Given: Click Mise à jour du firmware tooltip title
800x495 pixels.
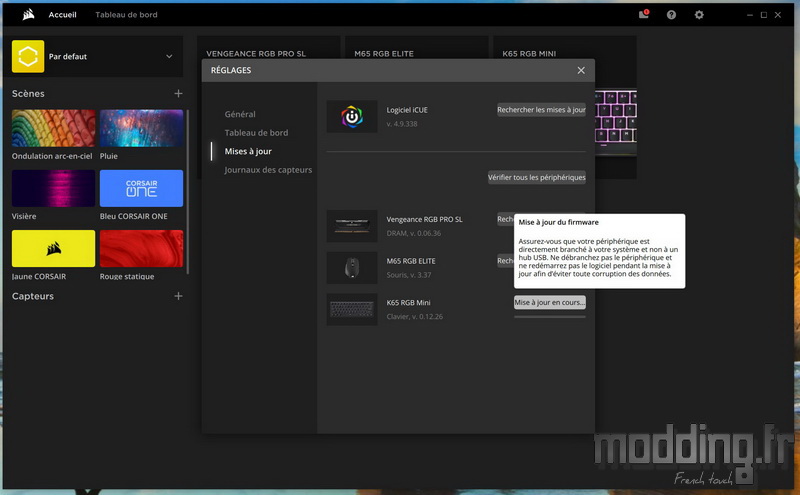Looking at the screenshot, I should [559, 222].
